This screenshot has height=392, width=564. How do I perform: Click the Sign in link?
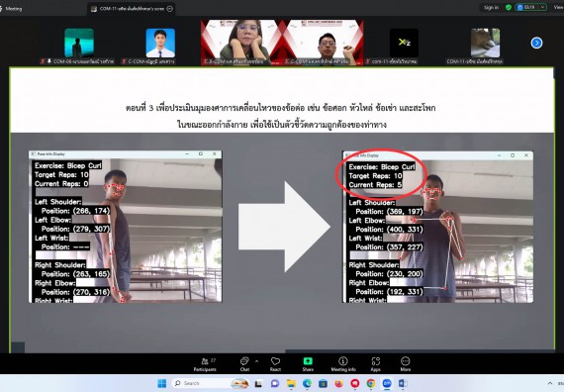(491, 7)
